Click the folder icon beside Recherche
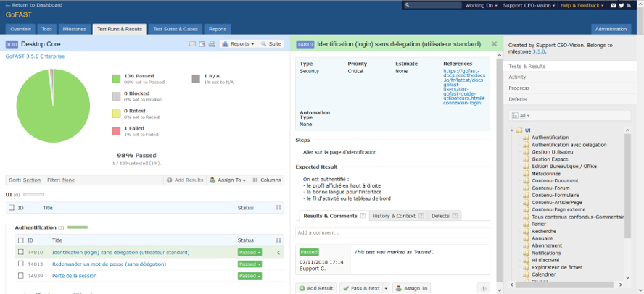 tap(526, 231)
